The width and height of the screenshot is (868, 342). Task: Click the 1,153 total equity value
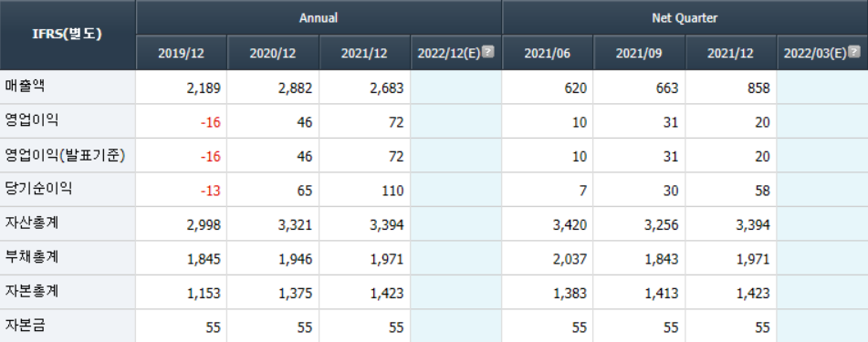(204, 294)
